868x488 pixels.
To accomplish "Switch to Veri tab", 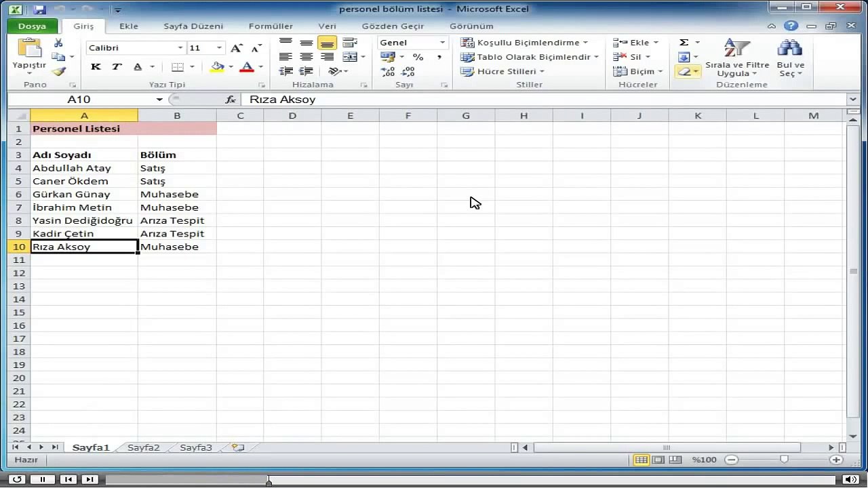I will pos(327,26).
